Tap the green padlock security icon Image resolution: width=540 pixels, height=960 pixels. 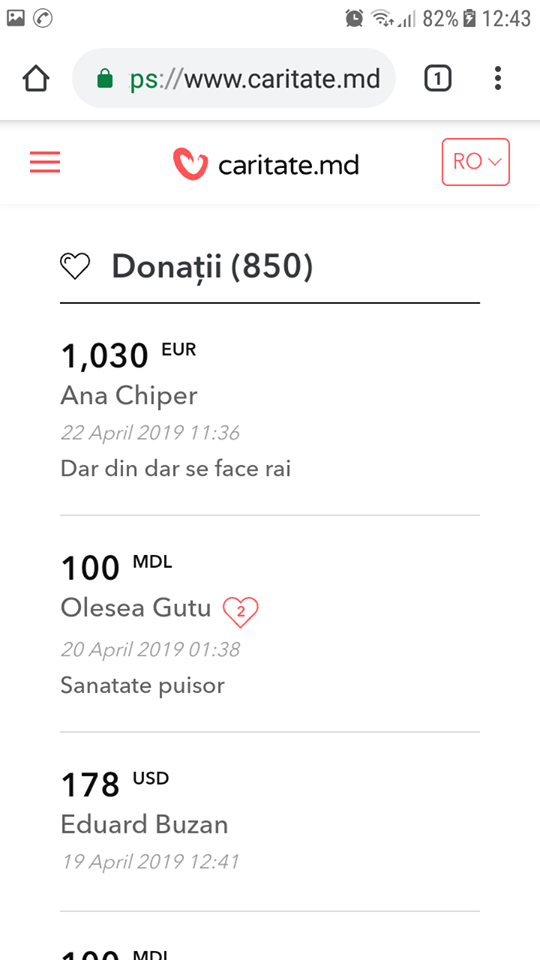pyautogui.click(x=105, y=78)
